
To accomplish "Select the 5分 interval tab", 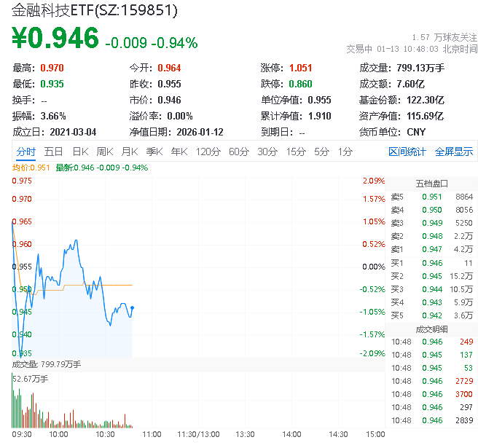I will [321, 152].
